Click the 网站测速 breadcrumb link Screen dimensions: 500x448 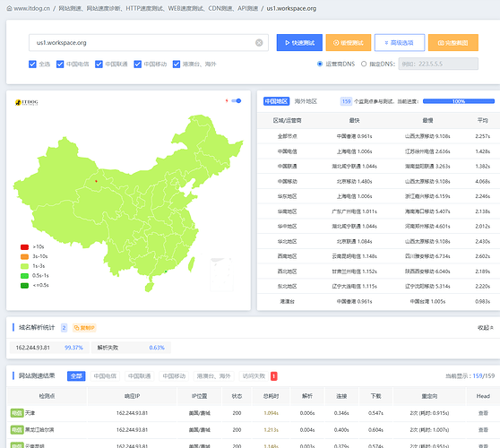coord(70,9)
